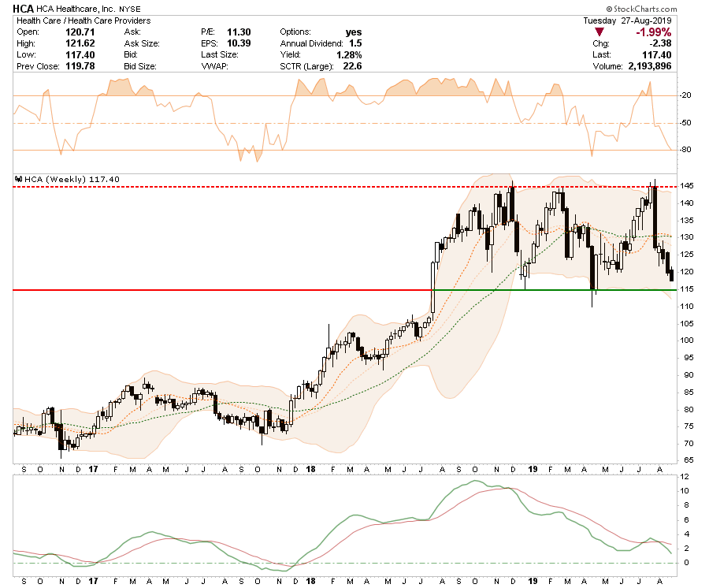Screen dimensions: 709x588
Task: Select the Annual Dividend value 1.5
Action: tap(355, 43)
